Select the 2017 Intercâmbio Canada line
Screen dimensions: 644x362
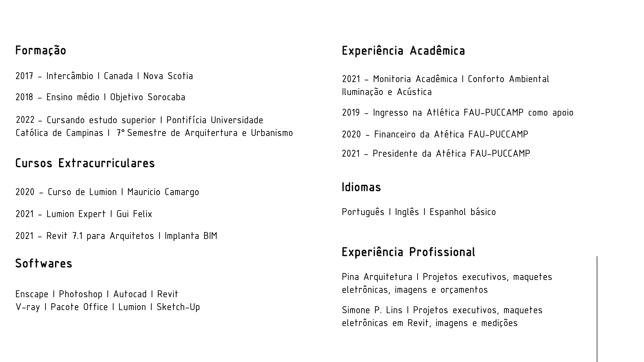[x=104, y=76]
